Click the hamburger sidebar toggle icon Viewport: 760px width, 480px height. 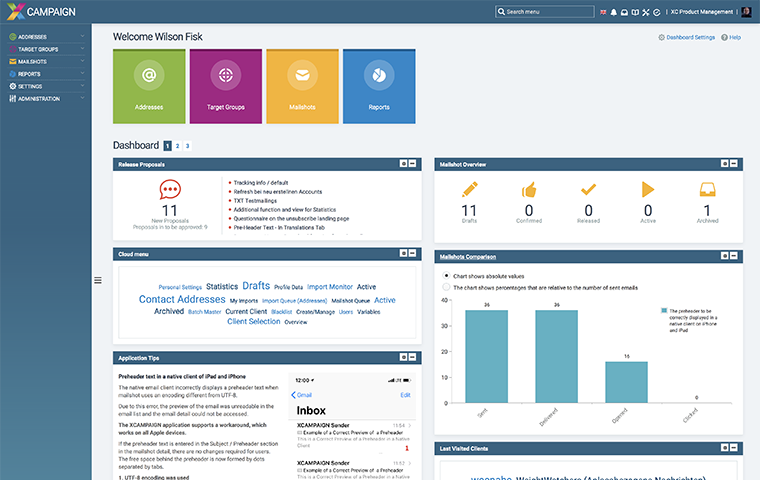click(x=98, y=280)
